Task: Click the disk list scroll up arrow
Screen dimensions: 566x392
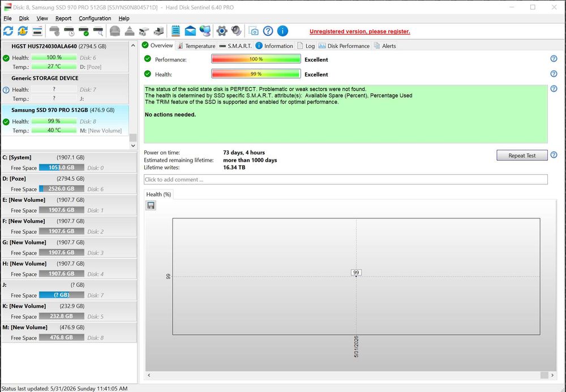Action: 133,45
